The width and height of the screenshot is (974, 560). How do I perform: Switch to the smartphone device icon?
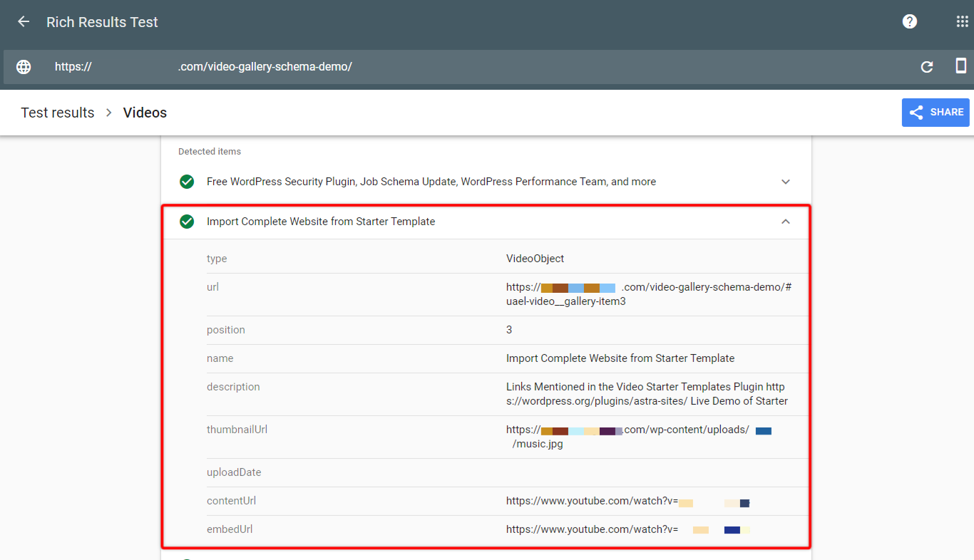pyautogui.click(x=960, y=66)
